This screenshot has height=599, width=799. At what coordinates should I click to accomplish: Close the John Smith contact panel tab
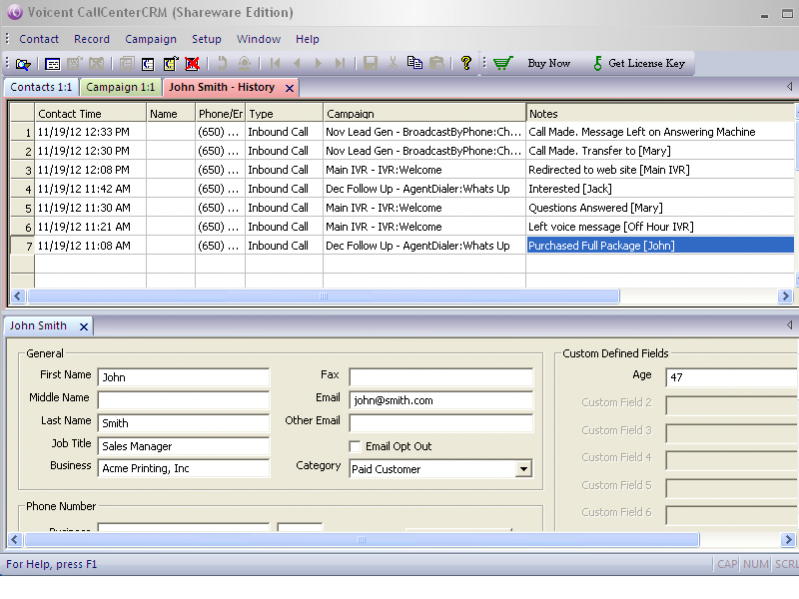[84, 326]
